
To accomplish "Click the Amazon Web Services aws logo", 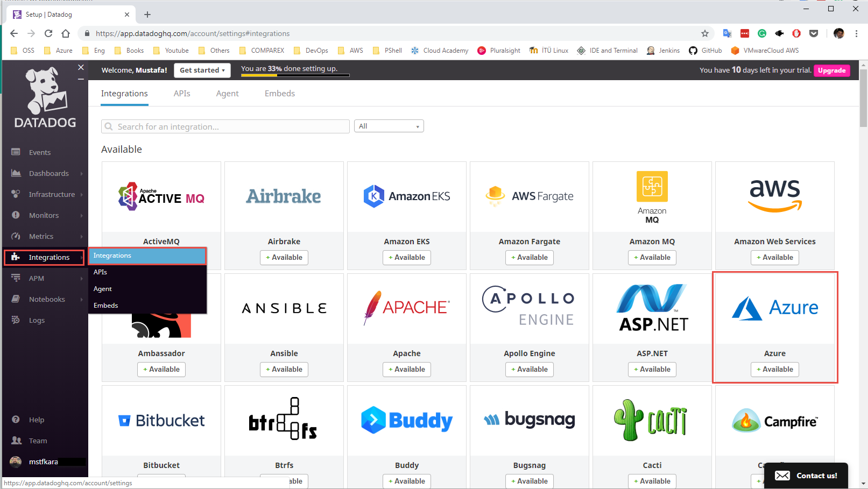I will coord(775,196).
